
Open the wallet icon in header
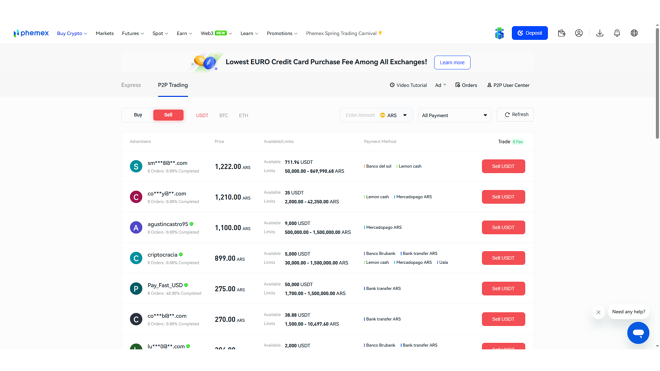click(562, 33)
